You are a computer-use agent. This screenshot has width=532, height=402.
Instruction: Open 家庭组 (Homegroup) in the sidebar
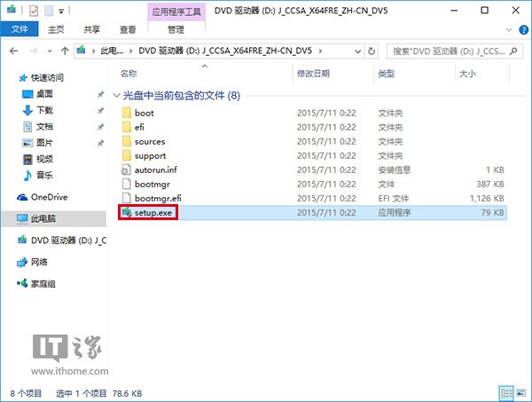coord(44,284)
